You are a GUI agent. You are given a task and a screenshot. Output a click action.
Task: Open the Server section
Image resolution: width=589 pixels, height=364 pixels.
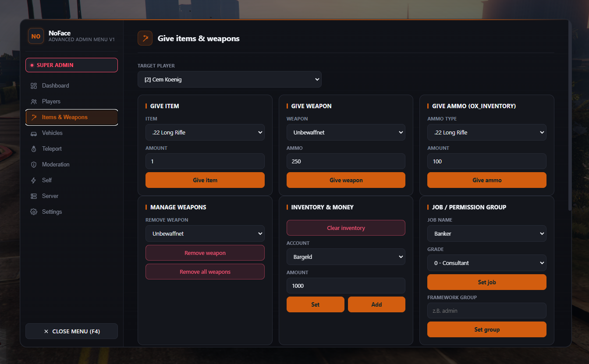(x=71, y=196)
